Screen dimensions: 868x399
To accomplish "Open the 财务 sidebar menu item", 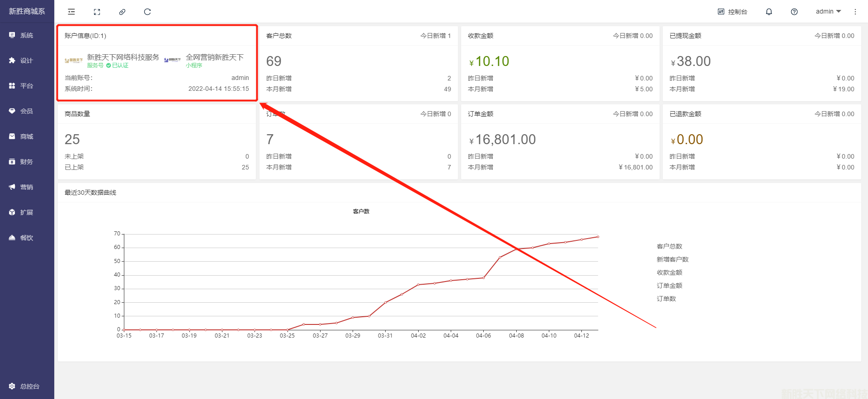I will click(26, 162).
